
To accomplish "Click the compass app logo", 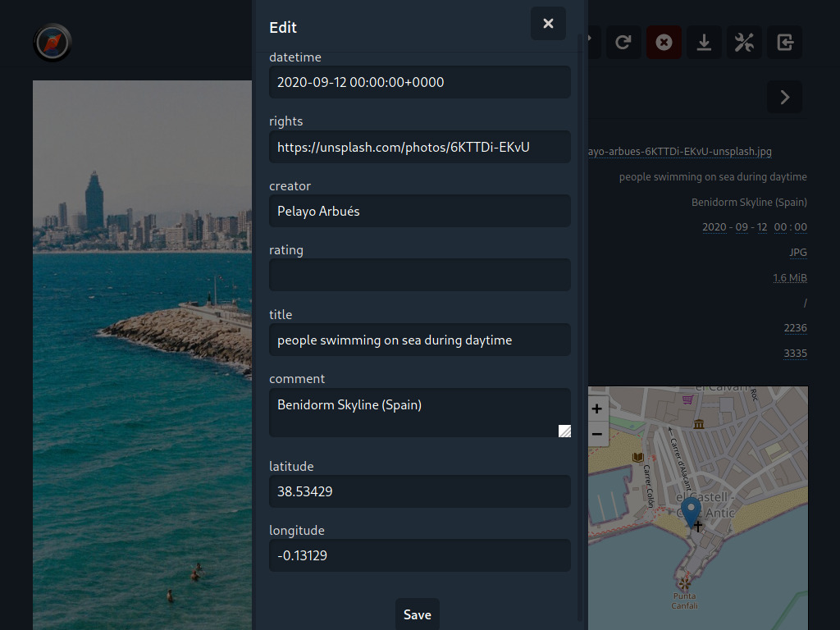I will pos(52,43).
